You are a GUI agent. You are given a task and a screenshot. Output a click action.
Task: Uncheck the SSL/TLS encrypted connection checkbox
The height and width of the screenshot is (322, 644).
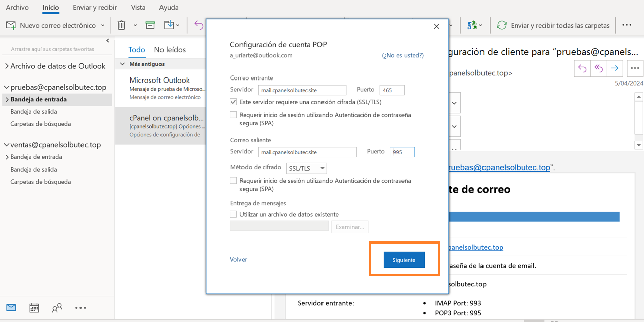(x=233, y=102)
